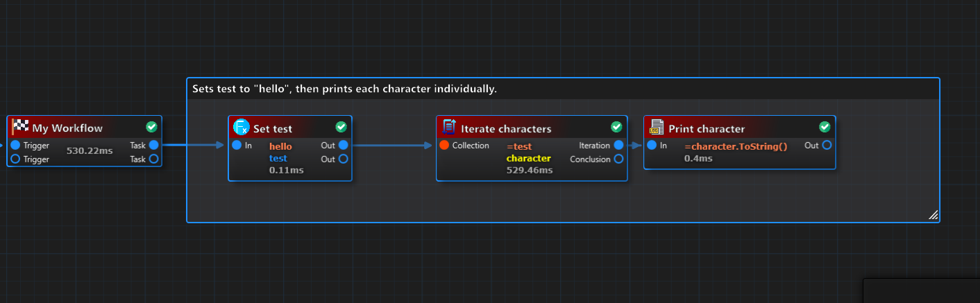The width and height of the screenshot is (980, 303).
Task: Click the group comment header text
Action: click(344, 89)
